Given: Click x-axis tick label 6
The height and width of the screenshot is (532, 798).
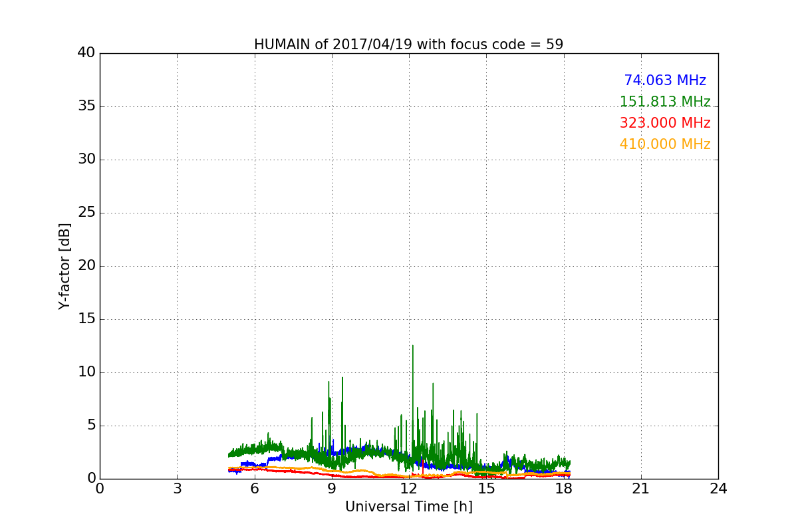Looking at the screenshot, I should (254, 489).
